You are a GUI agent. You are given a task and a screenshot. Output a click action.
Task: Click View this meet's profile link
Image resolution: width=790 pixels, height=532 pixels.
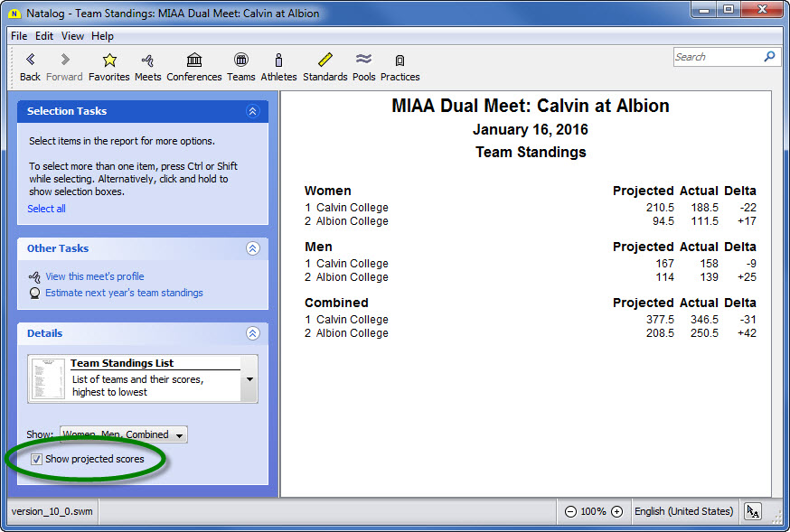pos(94,276)
